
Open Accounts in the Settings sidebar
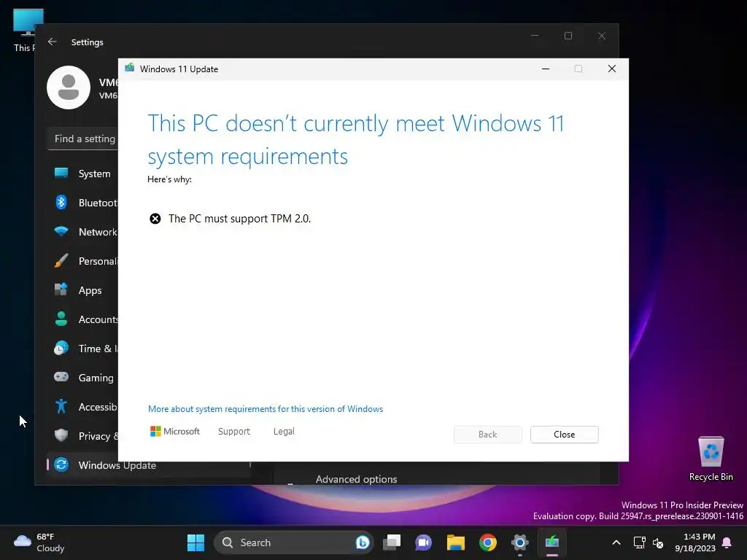click(x=82, y=319)
